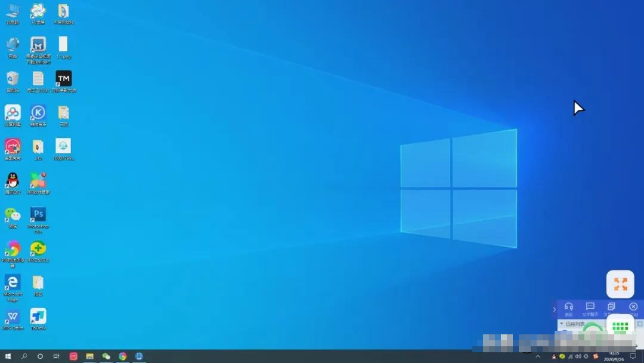Select the ToDesk desktop shortcut
The image size is (644, 363).
pyautogui.click(x=38, y=320)
